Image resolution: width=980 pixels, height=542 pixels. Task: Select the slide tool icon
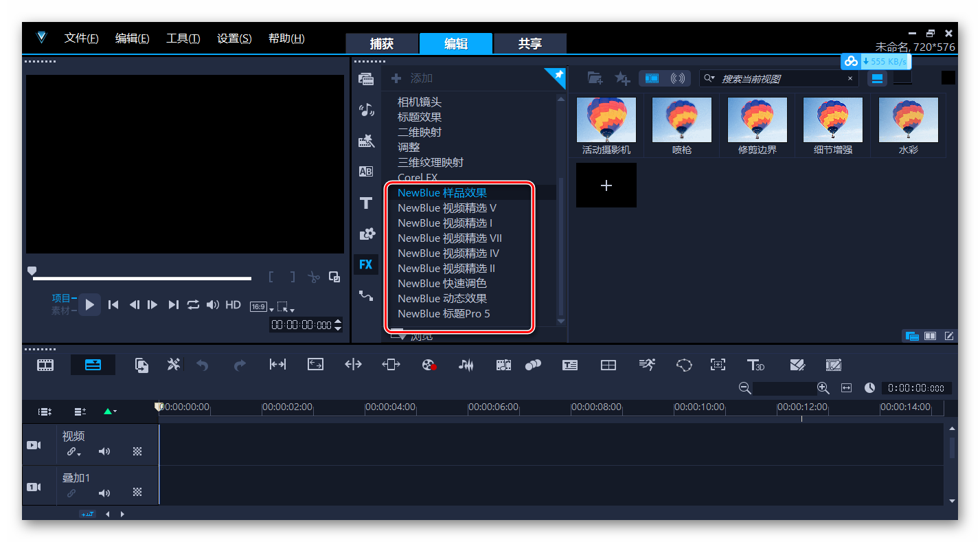point(391,365)
